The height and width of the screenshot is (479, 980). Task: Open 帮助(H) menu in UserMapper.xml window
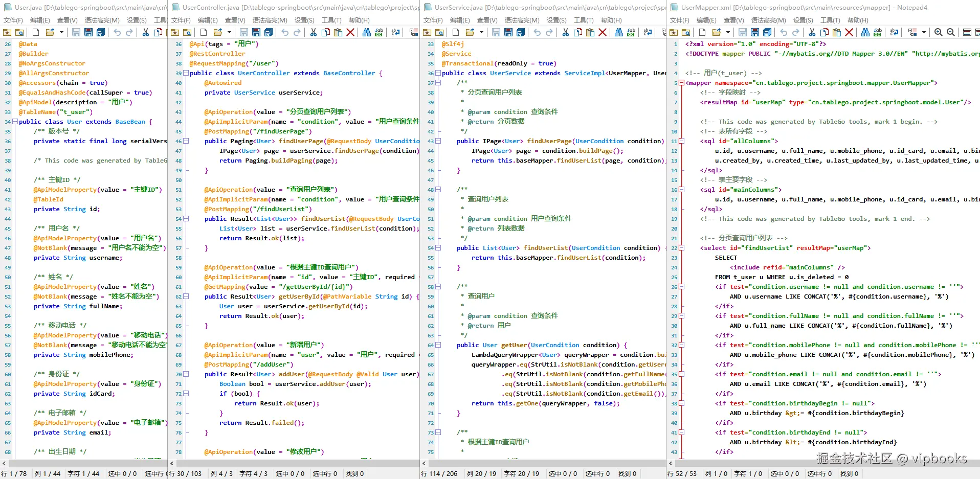(x=857, y=20)
